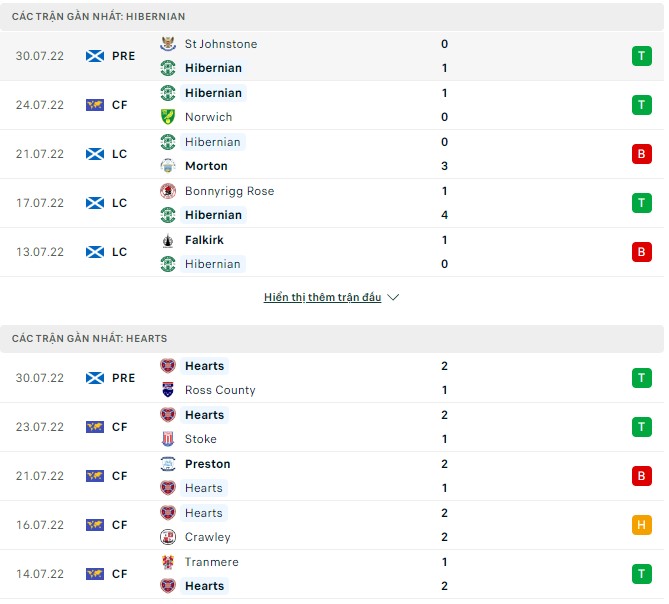Expand more matches with the chevron arrow
Screen dimensions: 669x604
tap(393, 298)
